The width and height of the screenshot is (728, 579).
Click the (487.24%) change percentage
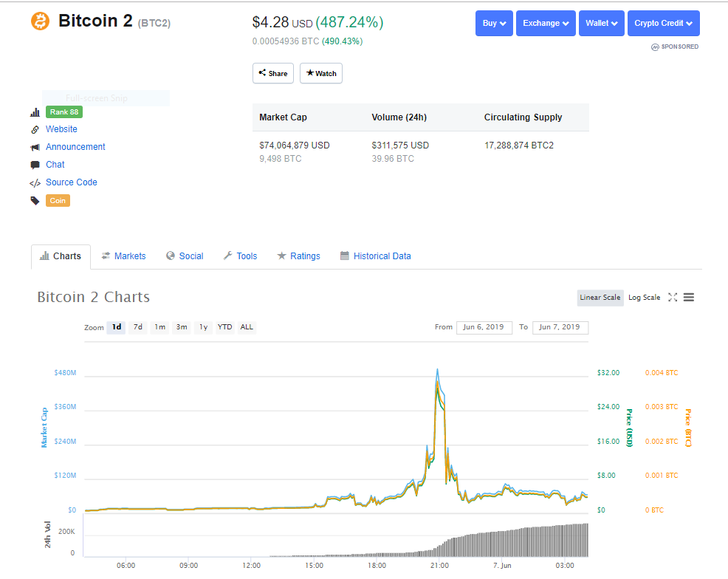(x=350, y=22)
